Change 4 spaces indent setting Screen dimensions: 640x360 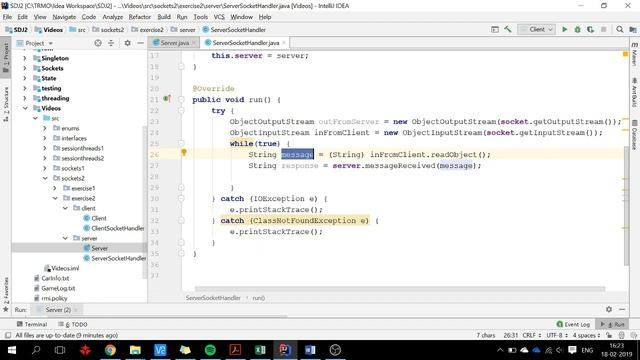click(586, 335)
